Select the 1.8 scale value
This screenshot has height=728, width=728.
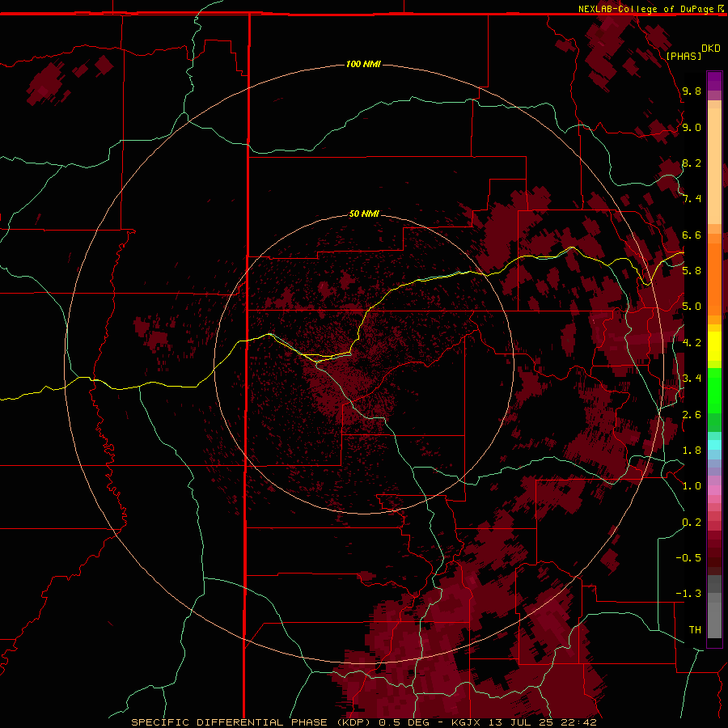pos(692,450)
